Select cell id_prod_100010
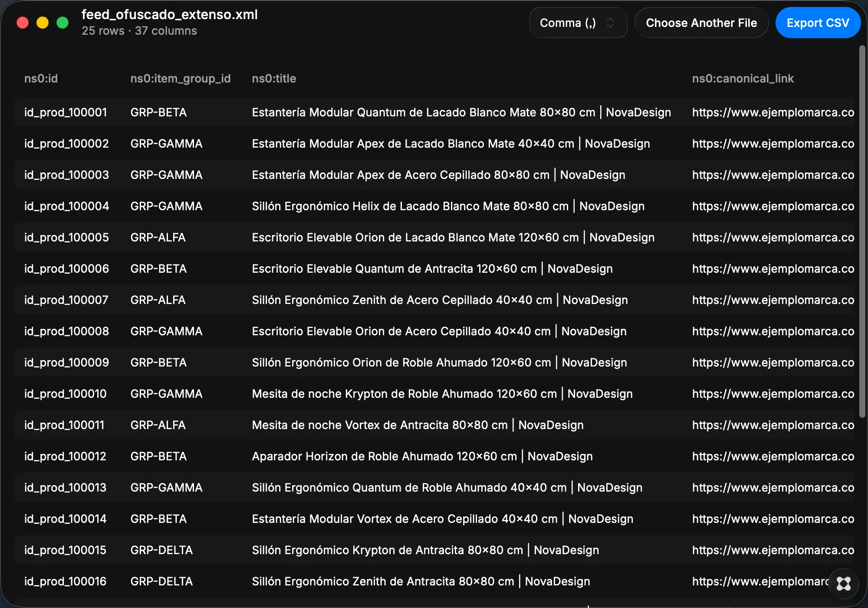 (65, 394)
